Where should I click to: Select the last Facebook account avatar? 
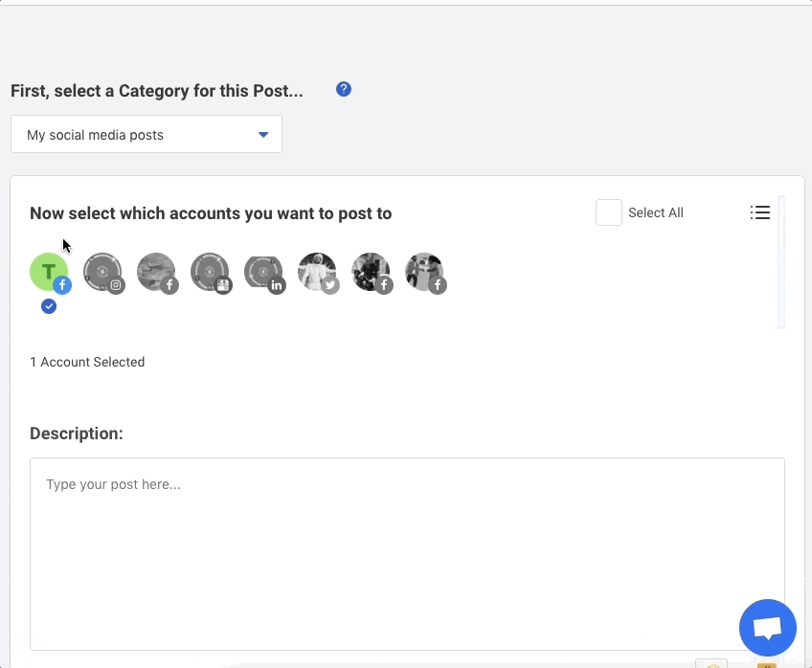[x=425, y=273]
